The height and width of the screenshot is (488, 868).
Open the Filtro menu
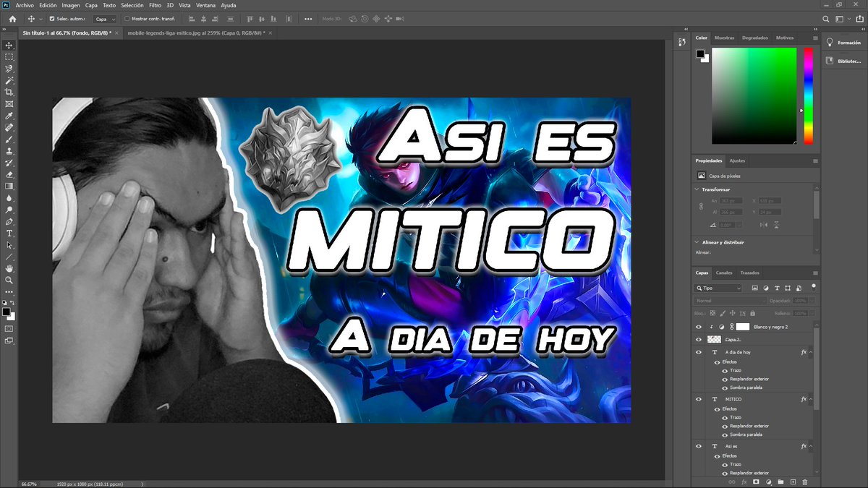(156, 5)
